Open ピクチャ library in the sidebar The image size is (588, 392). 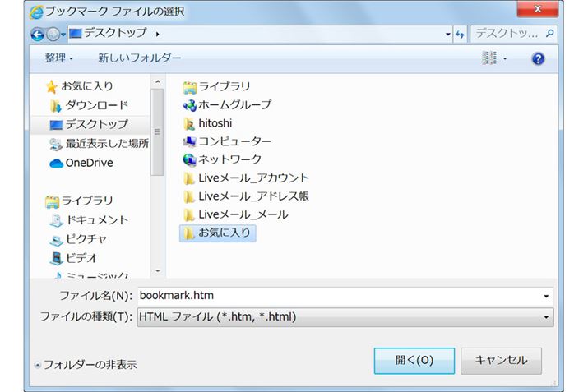[x=78, y=239]
